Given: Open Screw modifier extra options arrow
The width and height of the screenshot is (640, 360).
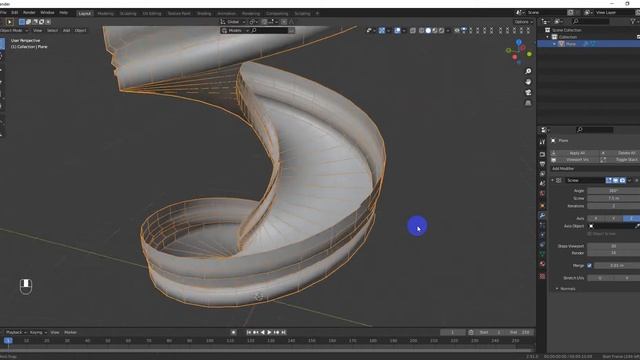Looking at the screenshot, I should pyautogui.click(x=629, y=180).
